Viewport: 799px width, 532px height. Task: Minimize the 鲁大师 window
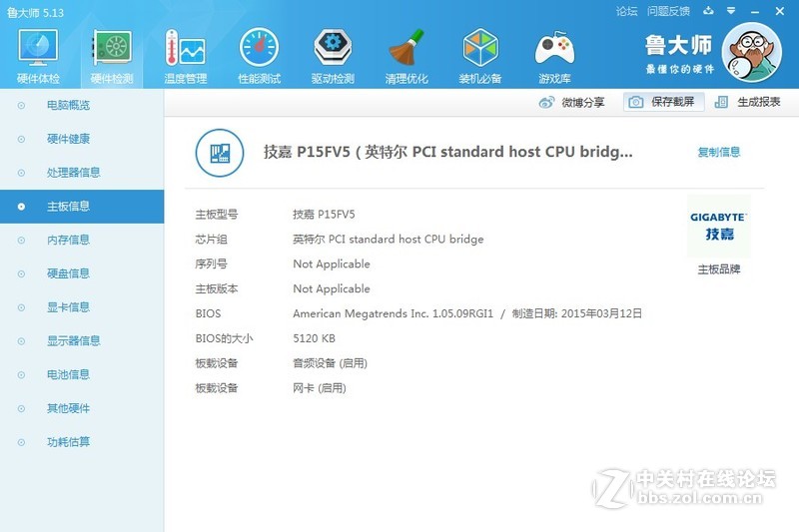[755, 11]
